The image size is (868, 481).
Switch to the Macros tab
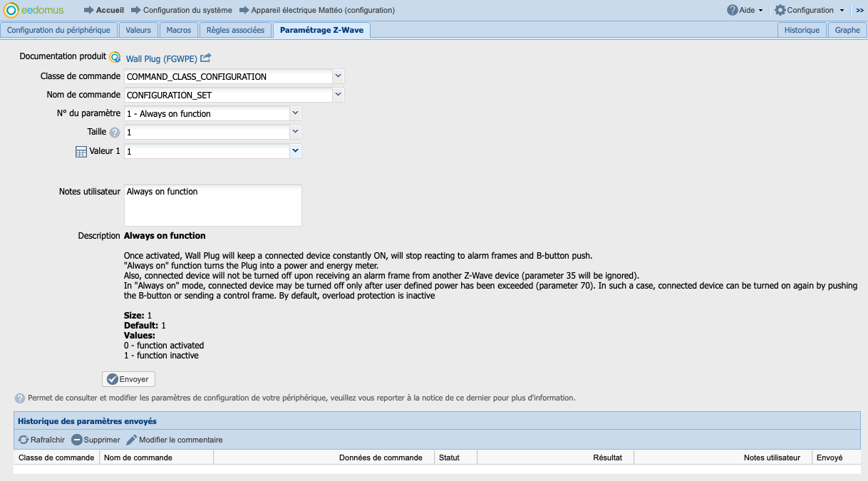[x=178, y=30]
